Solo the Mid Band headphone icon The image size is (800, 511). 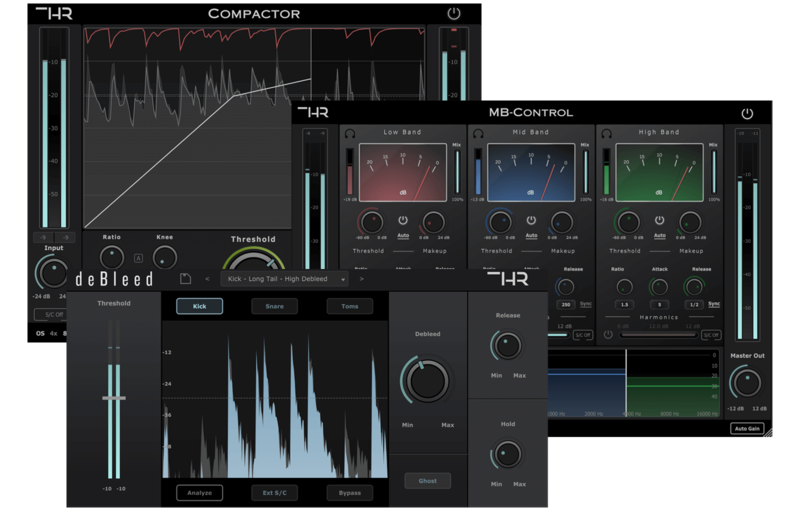point(476,132)
